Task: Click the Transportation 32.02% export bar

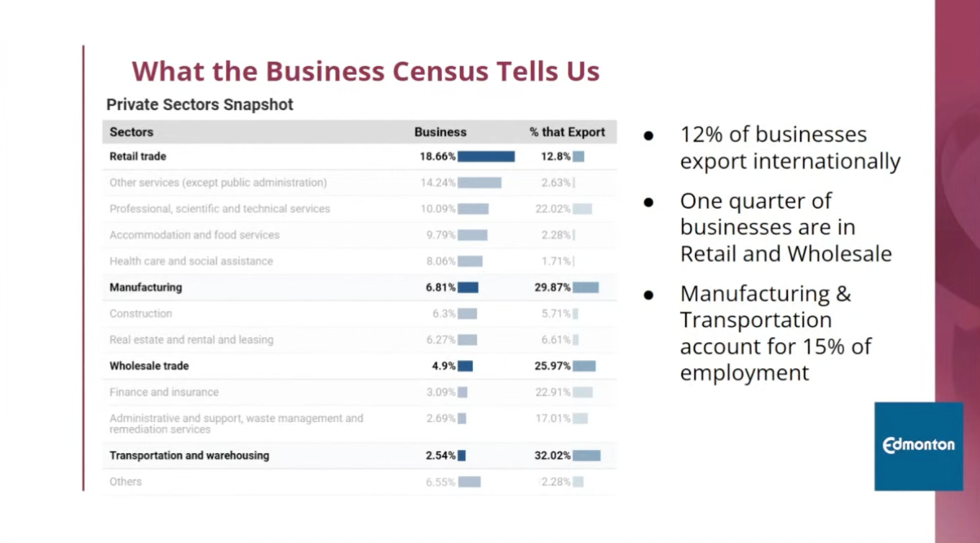Action: pyautogui.click(x=586, y=456)
